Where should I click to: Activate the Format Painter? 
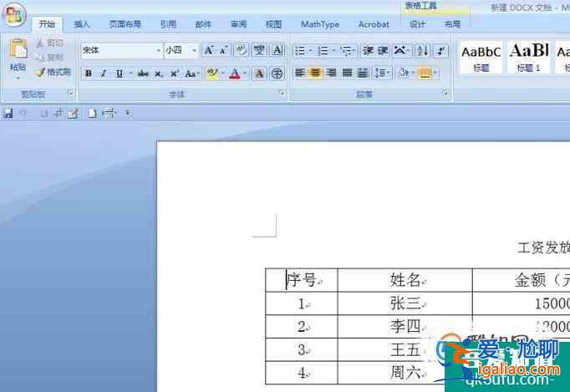point(53,72)
